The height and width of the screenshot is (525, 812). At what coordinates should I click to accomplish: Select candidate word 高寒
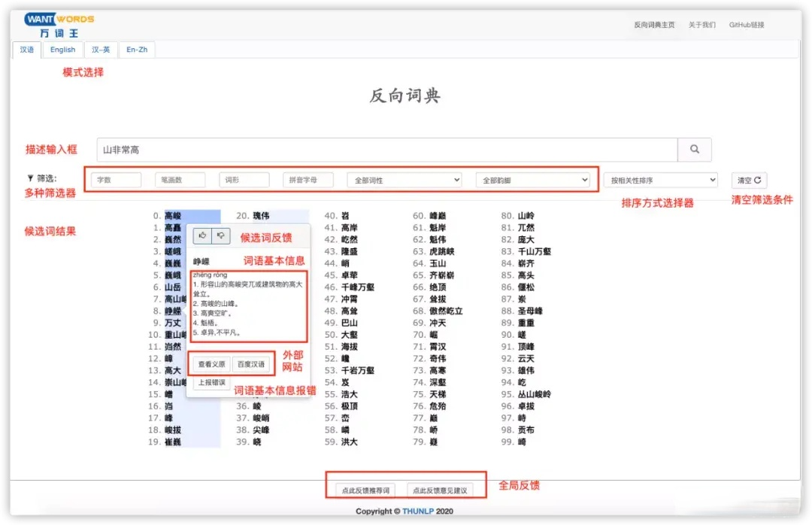click(438, 371)
